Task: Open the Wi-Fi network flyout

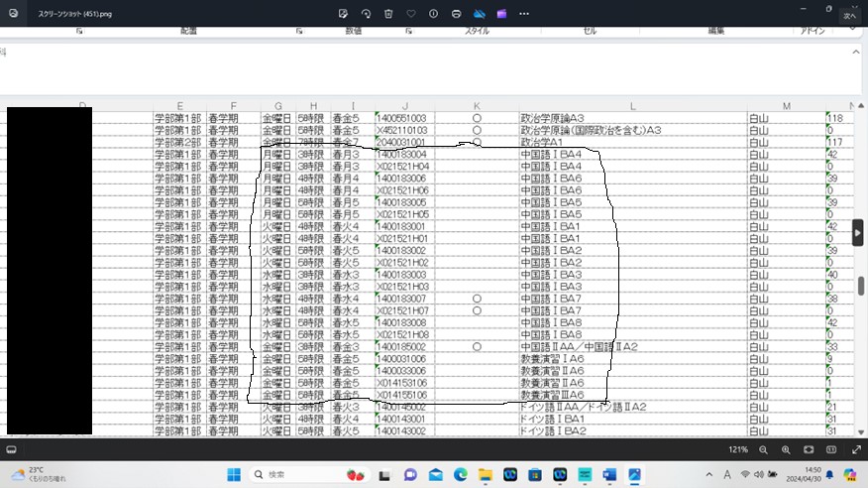Action: point(746,475)
